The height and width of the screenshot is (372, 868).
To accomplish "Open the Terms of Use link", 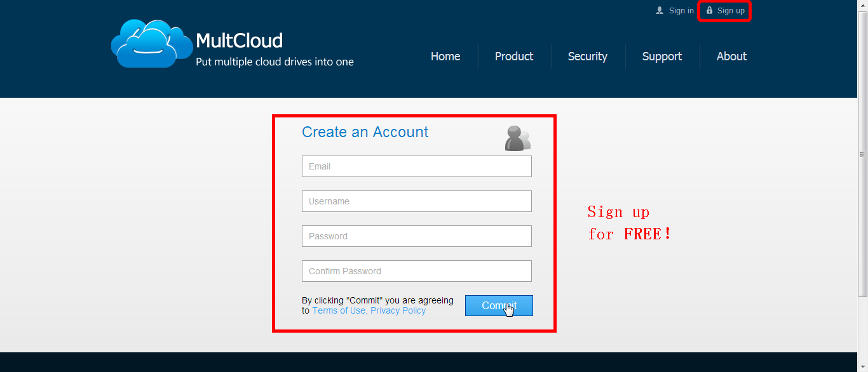I will [x=339, y=310].
